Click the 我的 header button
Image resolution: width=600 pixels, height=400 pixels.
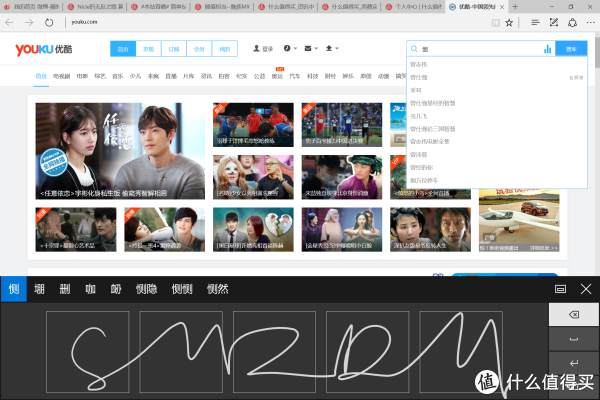(x=225, y=49)
